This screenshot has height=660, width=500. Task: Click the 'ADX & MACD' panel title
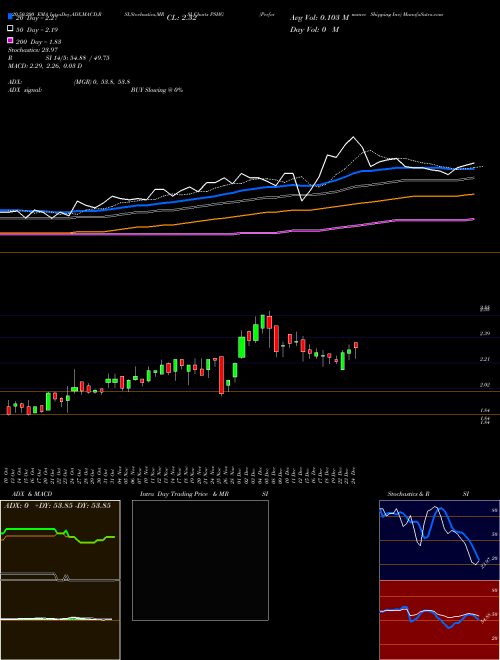[x=32, y=494]
